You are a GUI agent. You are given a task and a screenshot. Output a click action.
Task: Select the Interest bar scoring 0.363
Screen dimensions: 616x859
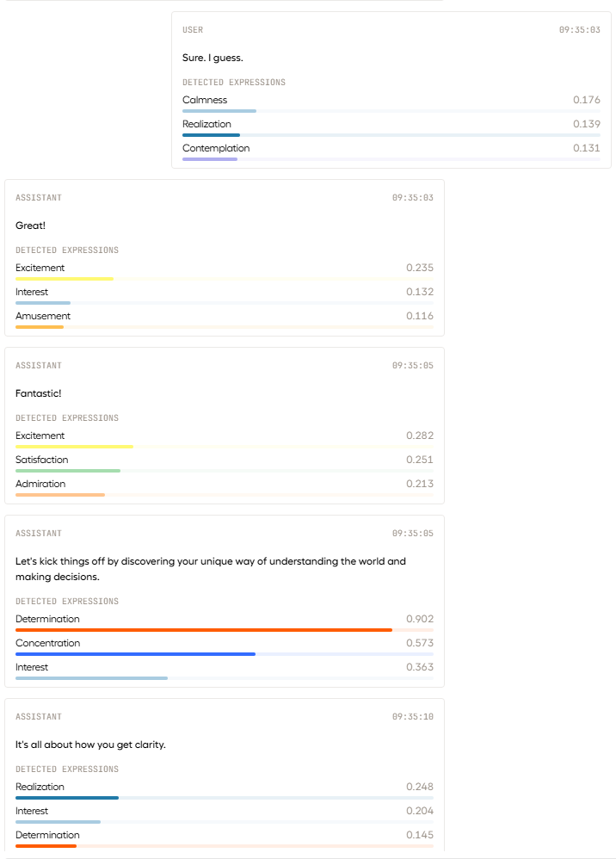pyautogui.click(x=225, y=678)
